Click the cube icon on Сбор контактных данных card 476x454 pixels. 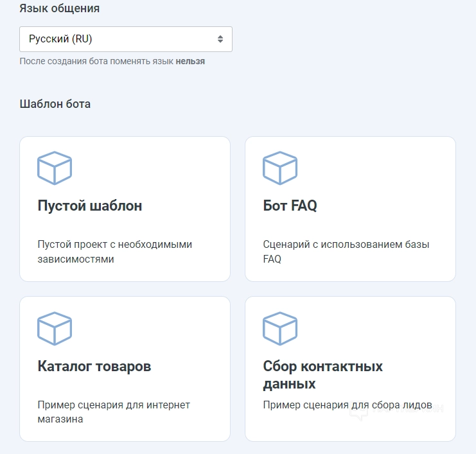tap(280, 329)
